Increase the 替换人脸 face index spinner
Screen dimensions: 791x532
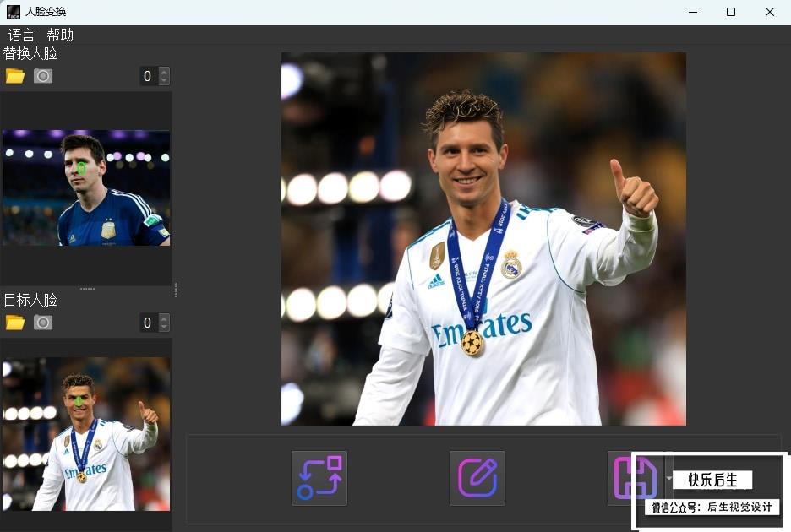[x=164, y=72]
